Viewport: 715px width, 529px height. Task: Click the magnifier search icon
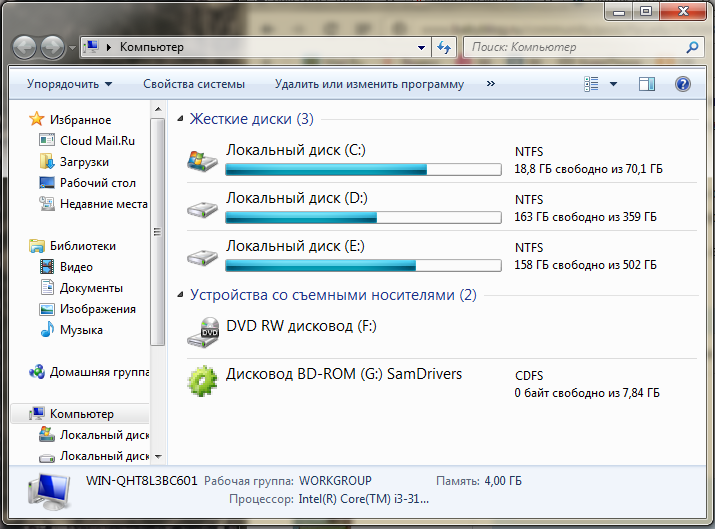click(692, 47)
